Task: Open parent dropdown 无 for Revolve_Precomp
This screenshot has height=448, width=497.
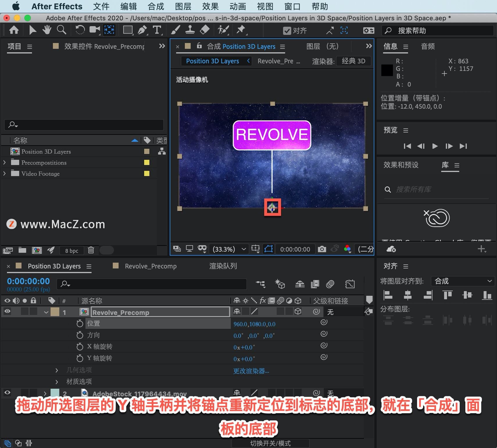Action: (343, 312)
